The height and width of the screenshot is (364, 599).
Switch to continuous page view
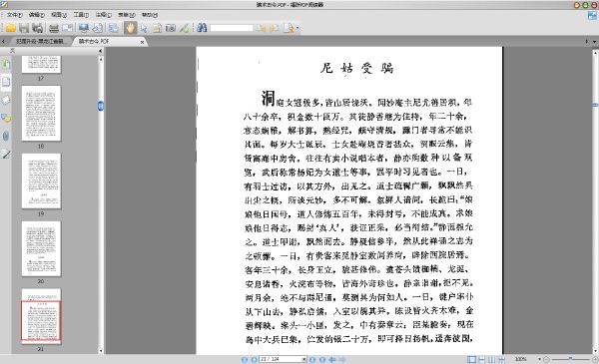482,359
